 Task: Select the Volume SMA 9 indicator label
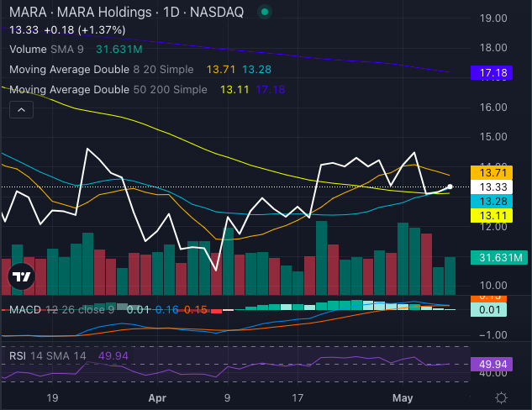pyautogui.click(x=46, y=50)
